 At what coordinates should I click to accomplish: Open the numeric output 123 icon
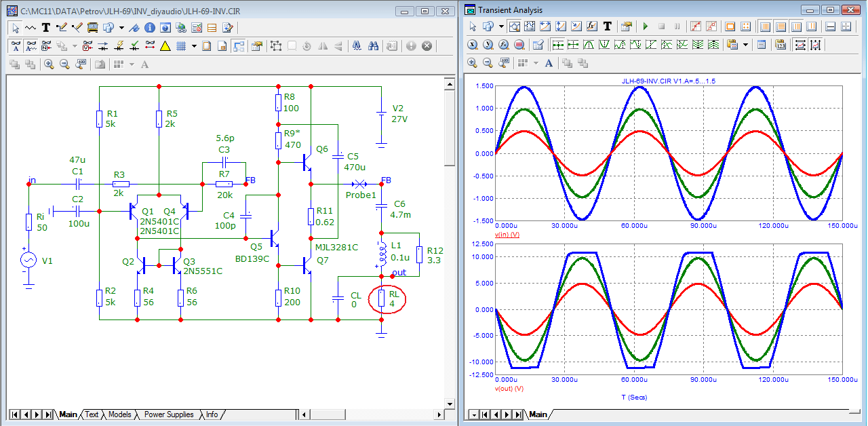[x=780, y=45]
